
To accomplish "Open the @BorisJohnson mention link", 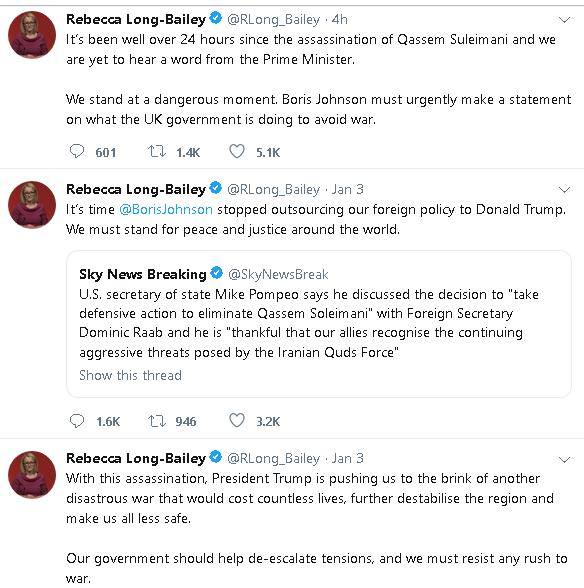I will pyautogui.click(x=166, y=209).
